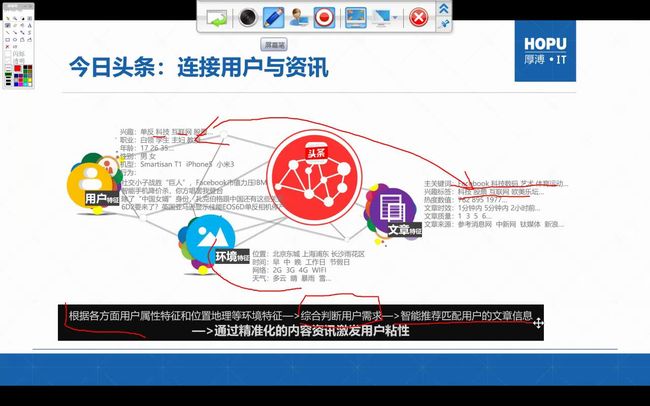
Task: Click the 文章来源: 参考消息网 line
Action: [494, 224]
